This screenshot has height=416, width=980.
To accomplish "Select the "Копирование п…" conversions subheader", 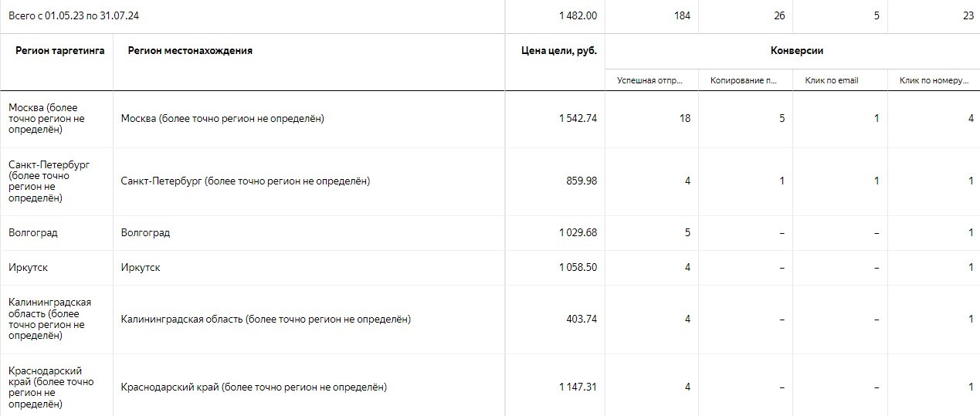I will pyautogui.click(x=745, y=80).
